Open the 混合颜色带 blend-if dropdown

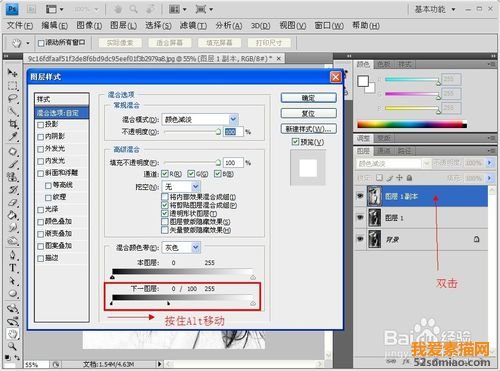point(196,247)
